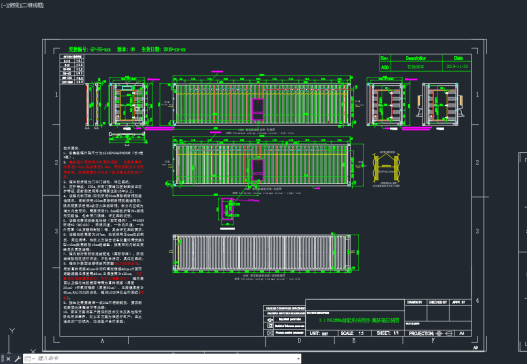The width and height of the screenshot is (527, 364).
Task: Select zone letter D on bottom border
Action: [299, 341]
